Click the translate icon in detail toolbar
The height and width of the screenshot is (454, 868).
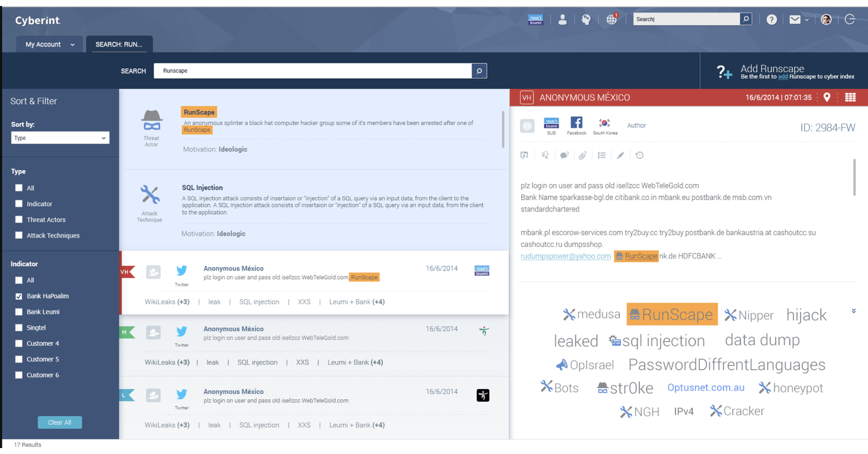[545, 156]
